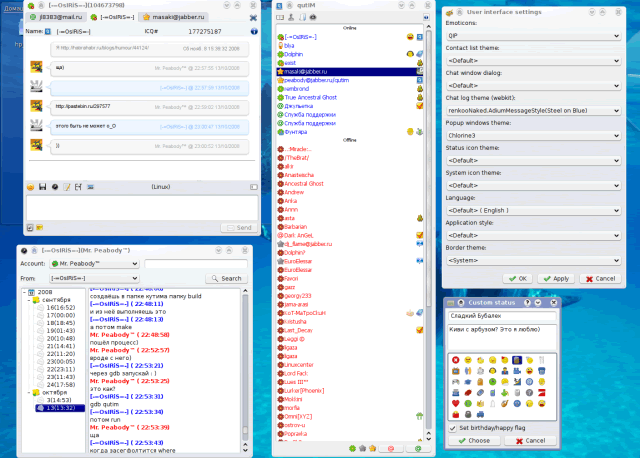Image resolution: width=640 pixels, height=458 pixels.
Task: Select contact peabody@jabber.ru/qutim in list
Action: tap(316, 80)
